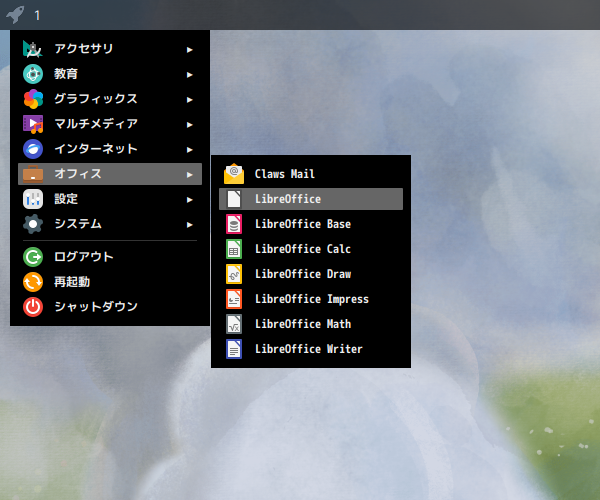Select the オフィス menu label
This screenshot has width=600, height=500.
pyautogui.click(x=78, y=174)
